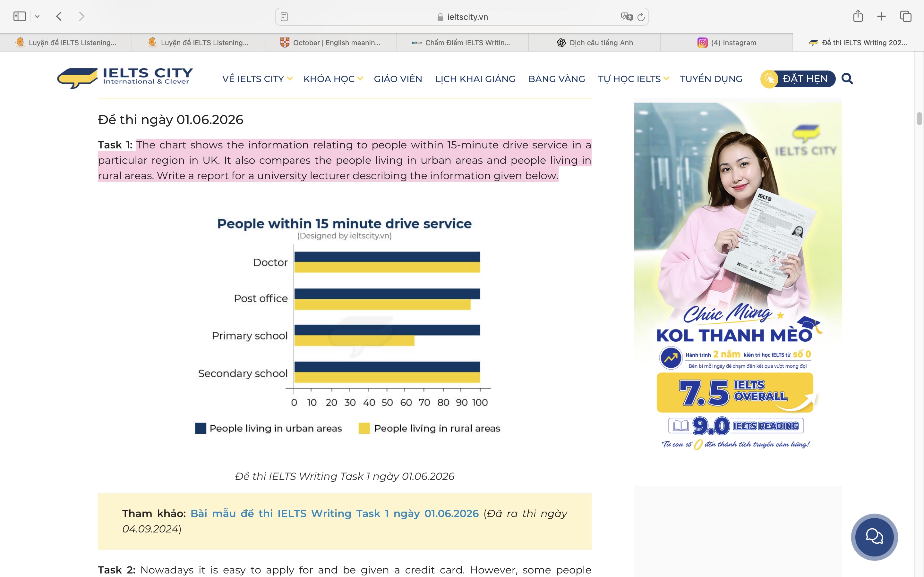Screen dimensions: 924x577
Task: Open the chat bubble widget
Action: click(874, 537)
